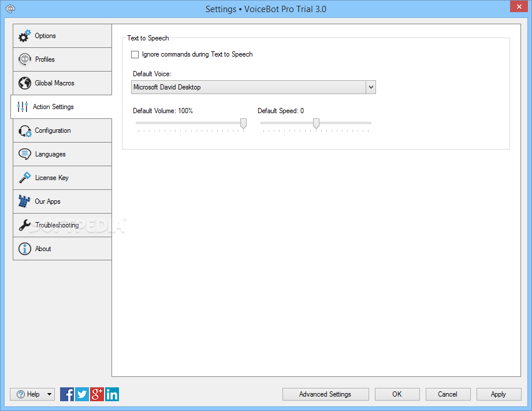Switch to the License Key tab

62,178
